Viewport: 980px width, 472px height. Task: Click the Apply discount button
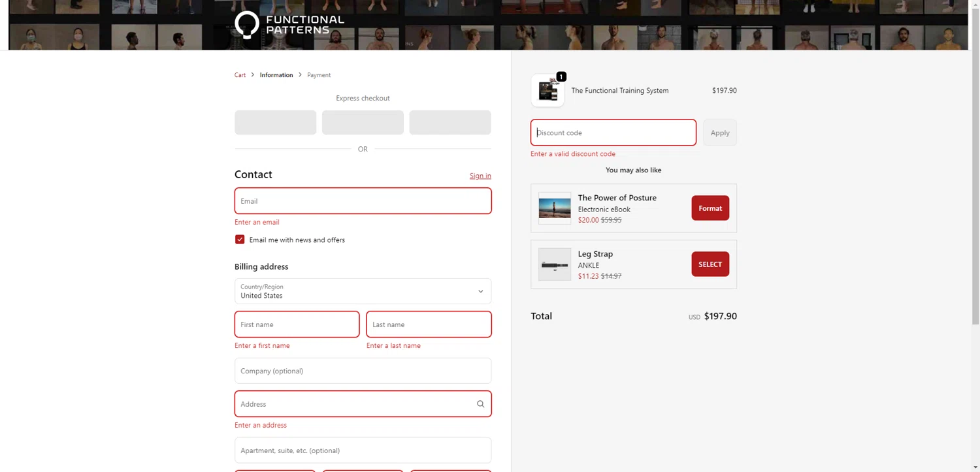[x=720, y=133]
